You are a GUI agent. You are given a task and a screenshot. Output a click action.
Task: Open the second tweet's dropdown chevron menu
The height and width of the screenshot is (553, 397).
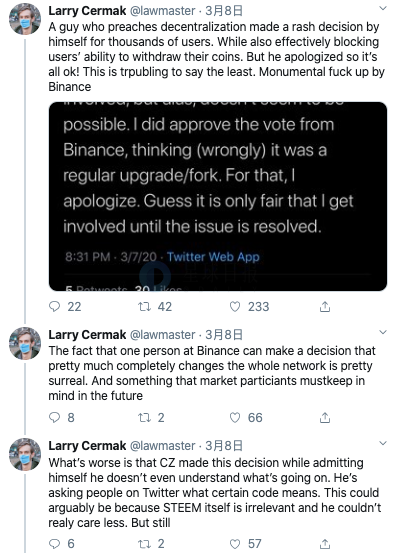(383, 332)
